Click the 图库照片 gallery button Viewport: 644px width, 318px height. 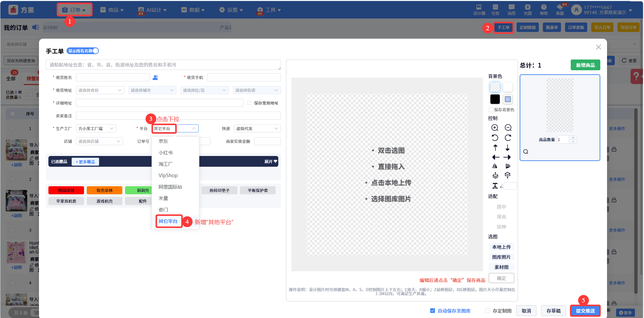pyautogui.click(x=501, y=257)
